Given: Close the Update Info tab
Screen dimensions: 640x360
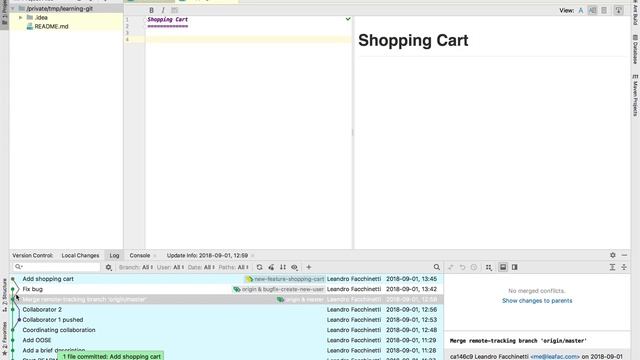Looking at the screenshot, I should pos(253,256).
